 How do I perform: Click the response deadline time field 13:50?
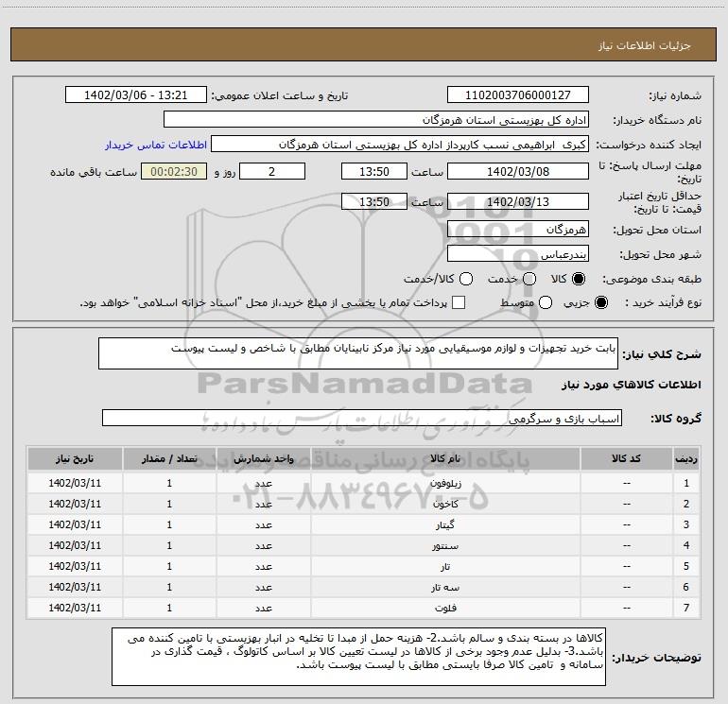click(374, 171)
